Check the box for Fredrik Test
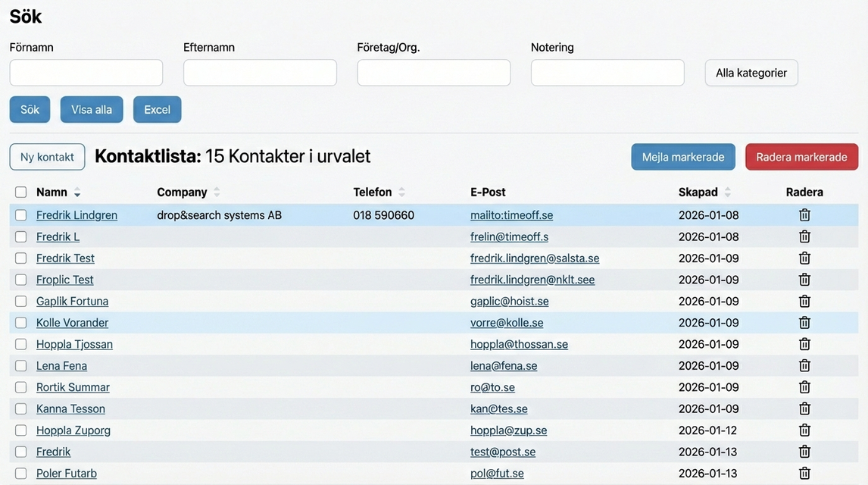 tap(21, 258)
